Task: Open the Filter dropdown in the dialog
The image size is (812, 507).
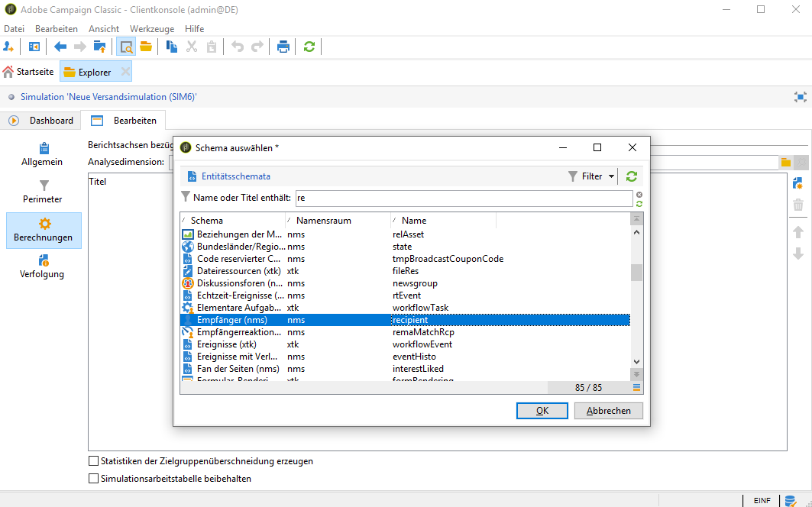Action: coord(591,176)
